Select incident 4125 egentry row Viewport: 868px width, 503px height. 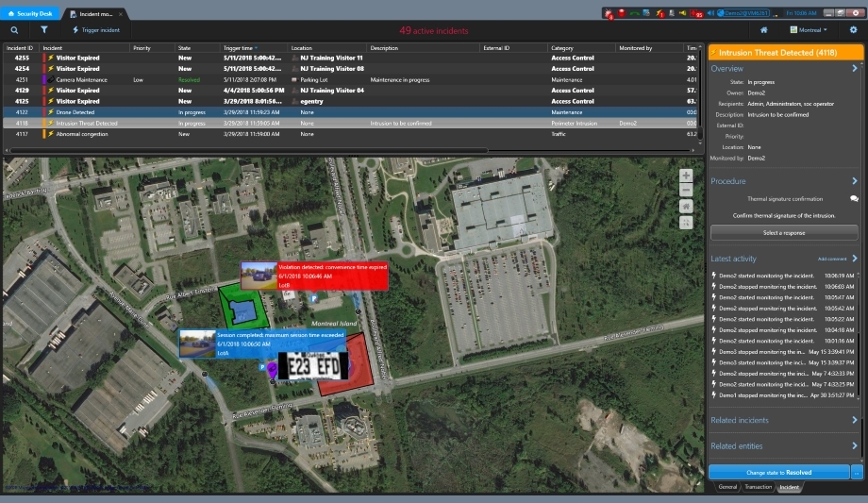pyautogui.click(x=351, y=101)
